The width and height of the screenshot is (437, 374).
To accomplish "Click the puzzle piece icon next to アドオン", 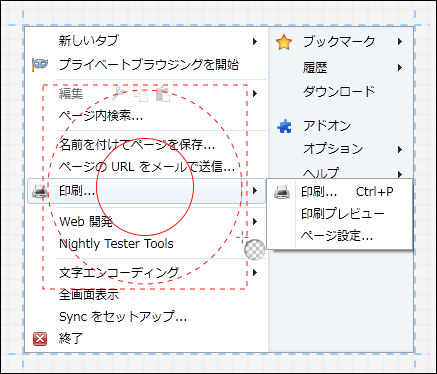I will (x=284, y=126).
